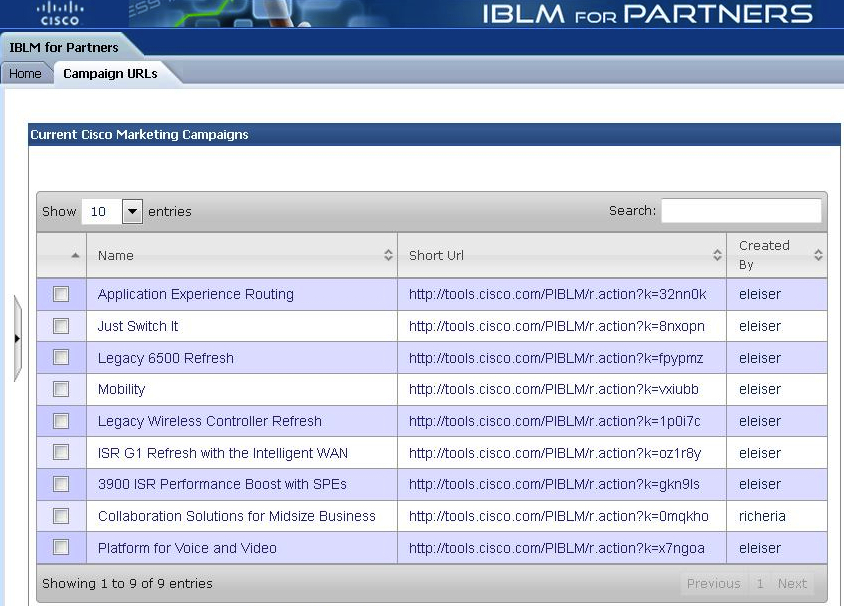Viewport: 844px width, 606px height.
Task: Click page 1 in the pagination control
Action: [761, 583]
